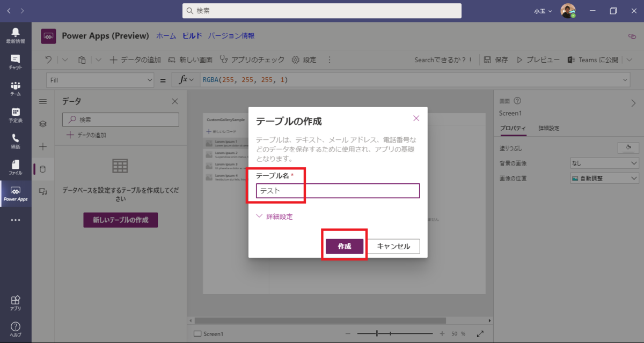This screenshot has height=343, width=644.
Task: Open the Help (ヘルプ) icon
Action: (x=16, y=329)
